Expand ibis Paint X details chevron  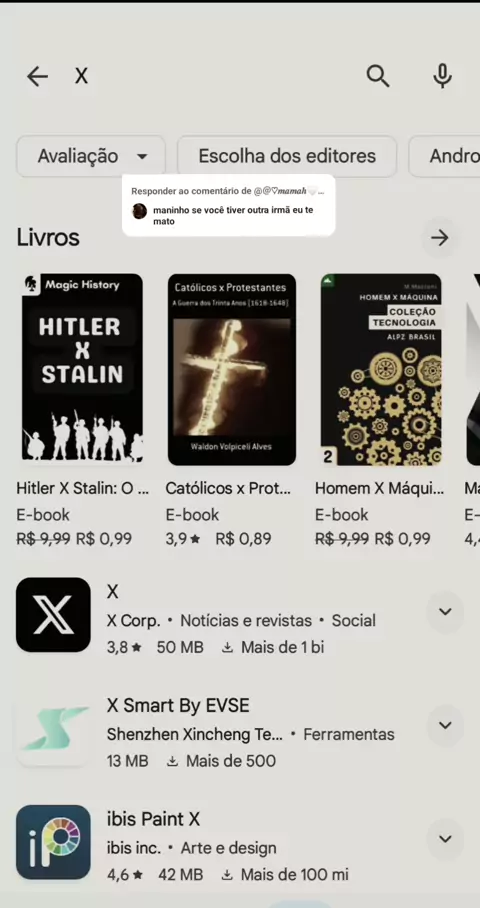coord(445,839)
